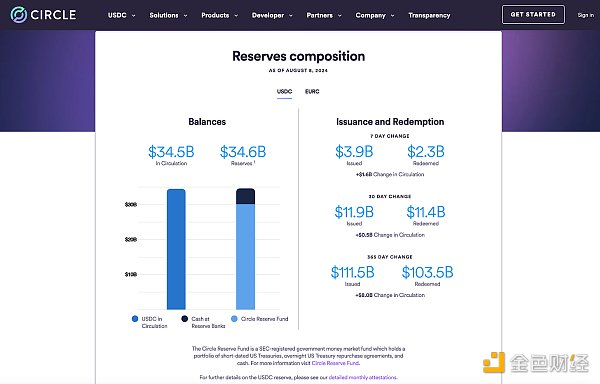Open the Company dropdown
Screen dimensions: 600x384
pos(375,15)
